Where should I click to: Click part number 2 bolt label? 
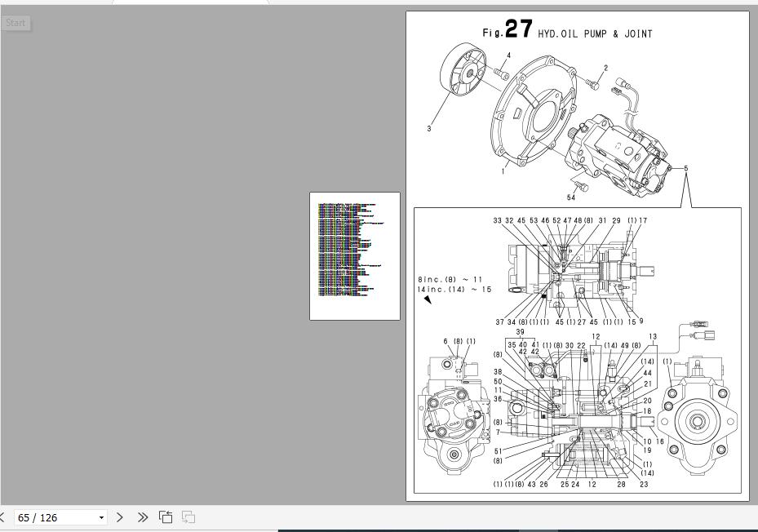[605, 69]
